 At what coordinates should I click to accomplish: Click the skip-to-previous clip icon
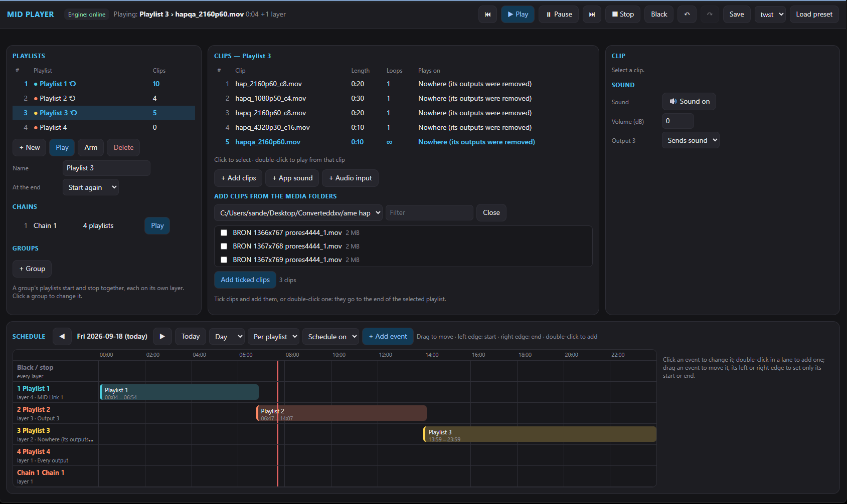point(487,15)
